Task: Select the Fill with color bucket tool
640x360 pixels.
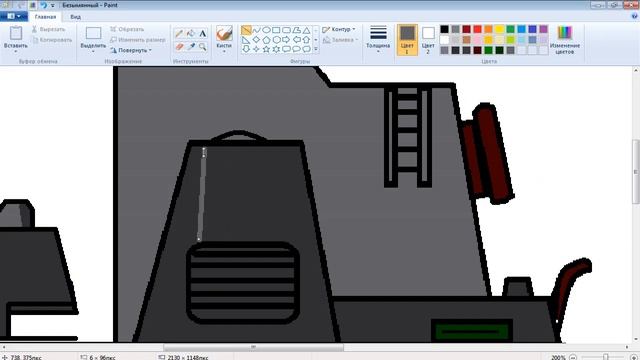Action: 191,34
